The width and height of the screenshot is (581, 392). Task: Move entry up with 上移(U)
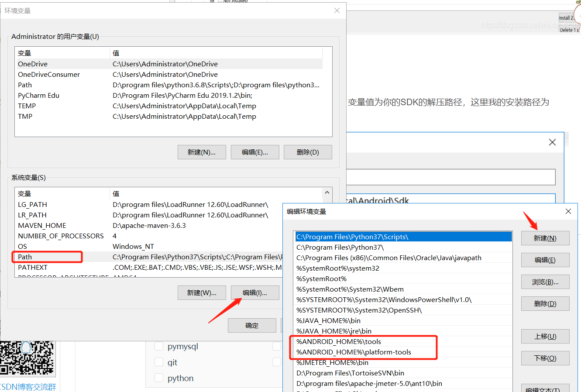[545, 337]
